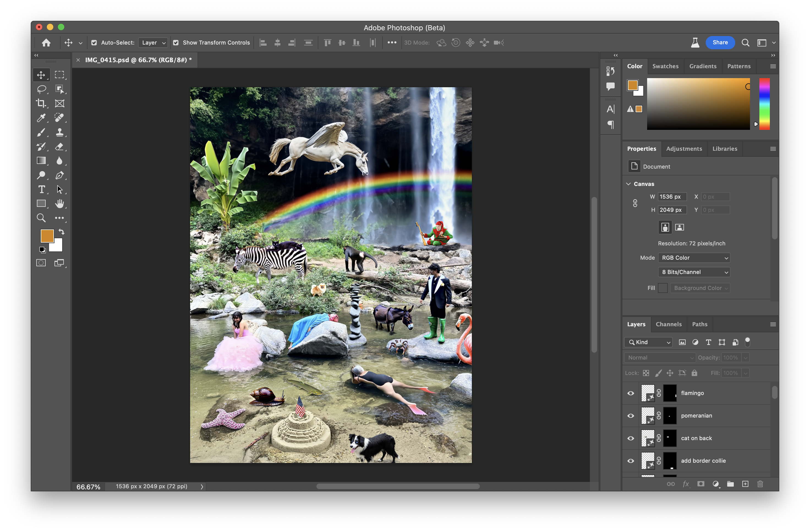Collapse the Canvas section
This screenshot has height=532, width=810.
(629, 184)
